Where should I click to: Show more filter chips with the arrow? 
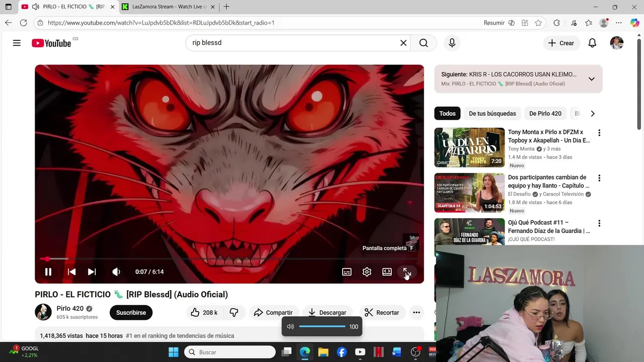(x=593, y=113)
